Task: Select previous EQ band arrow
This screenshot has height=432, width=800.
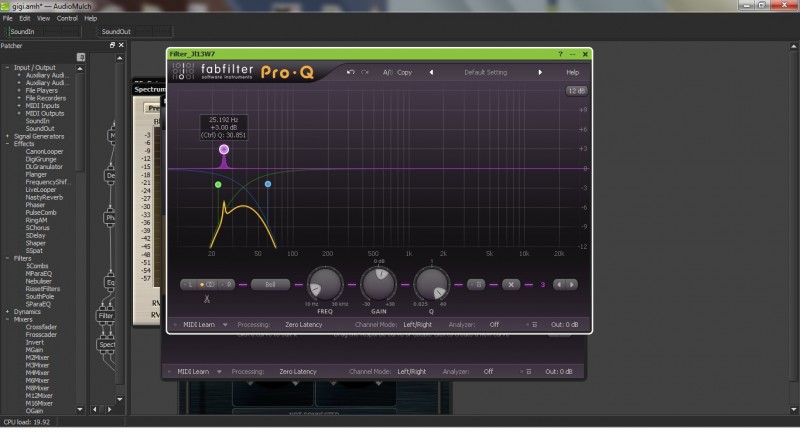Action: tap(559, 285)
